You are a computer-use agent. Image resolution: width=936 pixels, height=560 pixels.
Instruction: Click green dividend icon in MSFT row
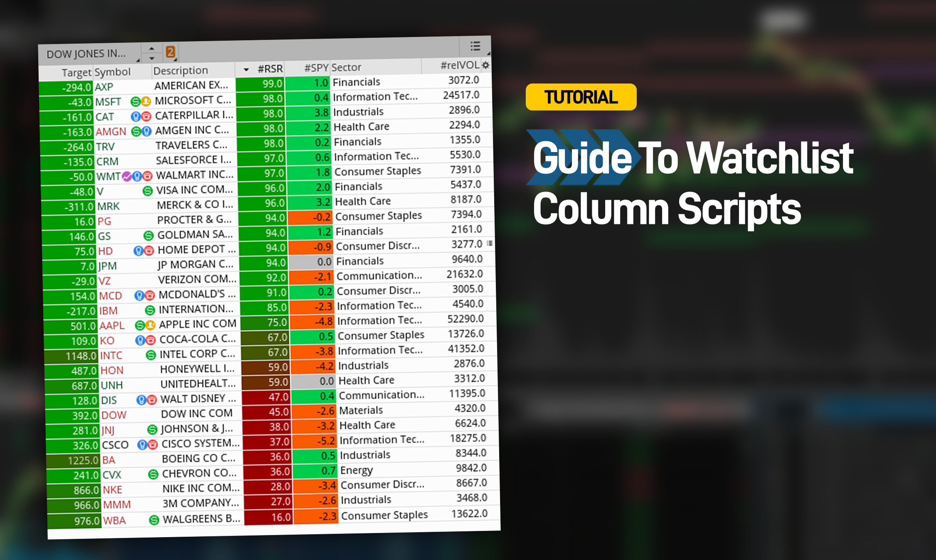(135, 101)
